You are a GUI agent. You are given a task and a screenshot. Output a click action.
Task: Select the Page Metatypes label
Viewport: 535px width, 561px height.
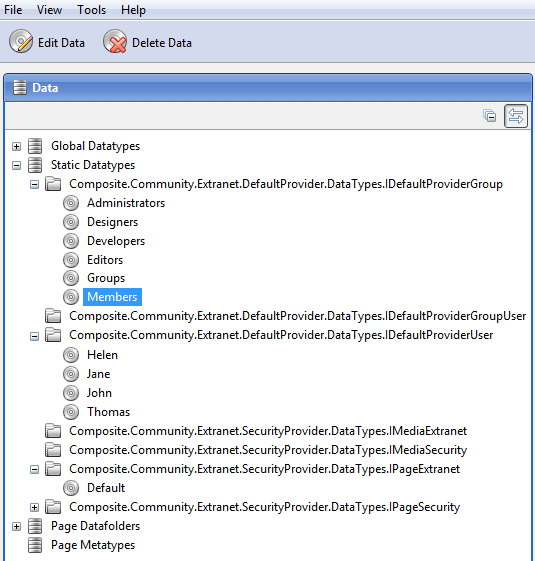(93, 545)
